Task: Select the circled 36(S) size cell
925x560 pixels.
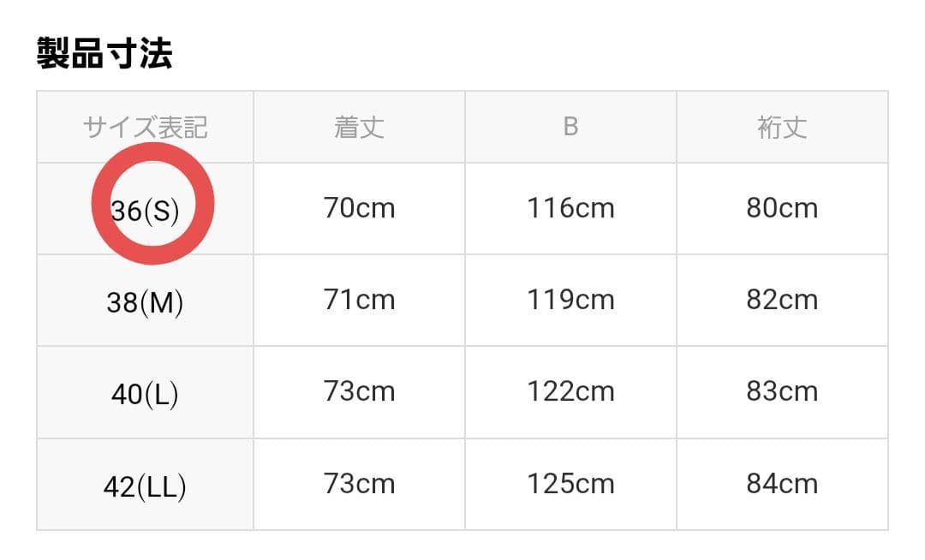Action: (x=146, y=209)
